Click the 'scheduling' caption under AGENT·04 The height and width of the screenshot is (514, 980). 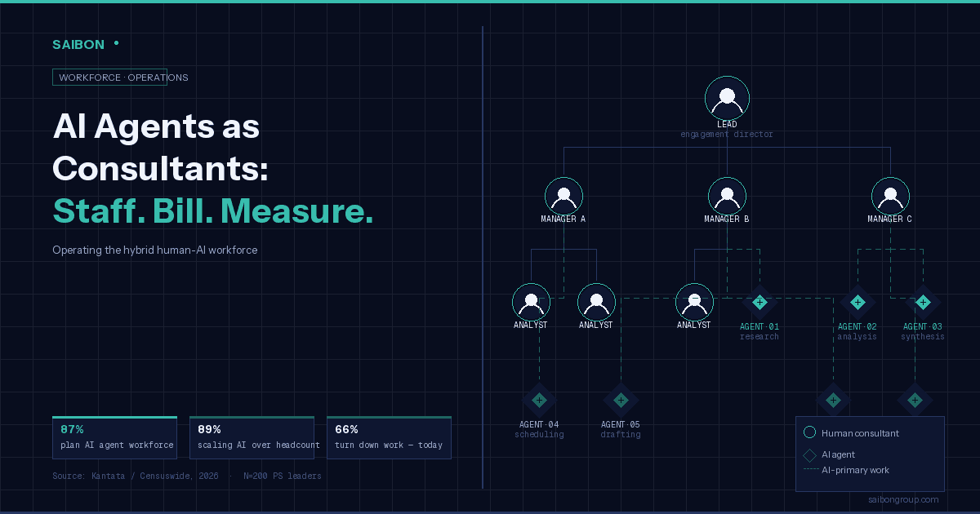coord(539,434)
